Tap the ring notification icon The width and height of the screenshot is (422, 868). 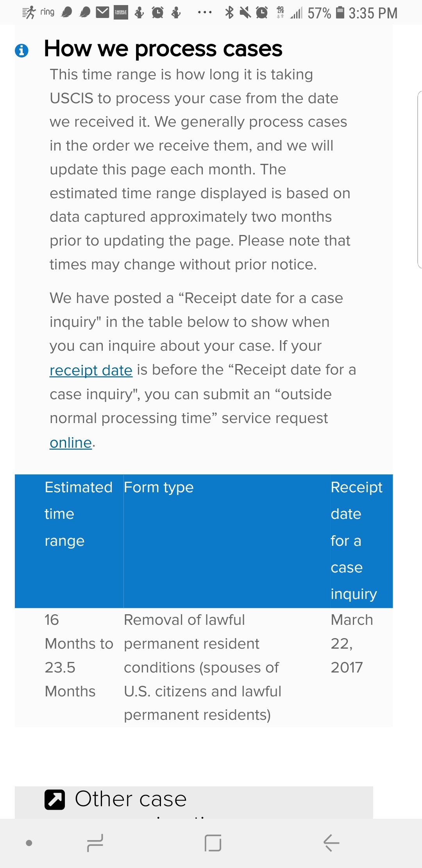click(x=47, y=13)
